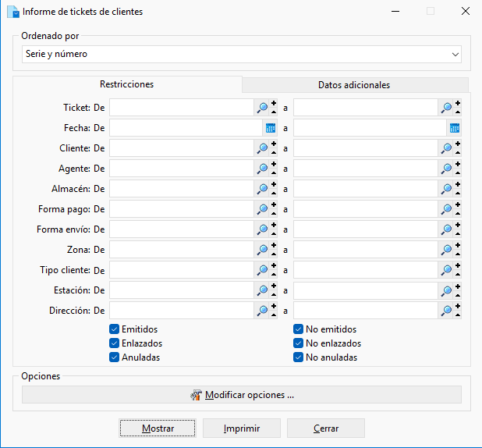Open calendar picker for Fecha start date
The width and height of the screenshot is (482, 448).
pyautogui.click(x=270, y=128)
